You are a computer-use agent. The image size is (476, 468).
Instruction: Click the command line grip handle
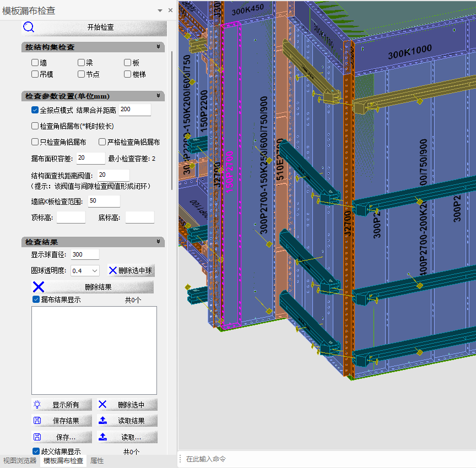[x=180, y=459]
